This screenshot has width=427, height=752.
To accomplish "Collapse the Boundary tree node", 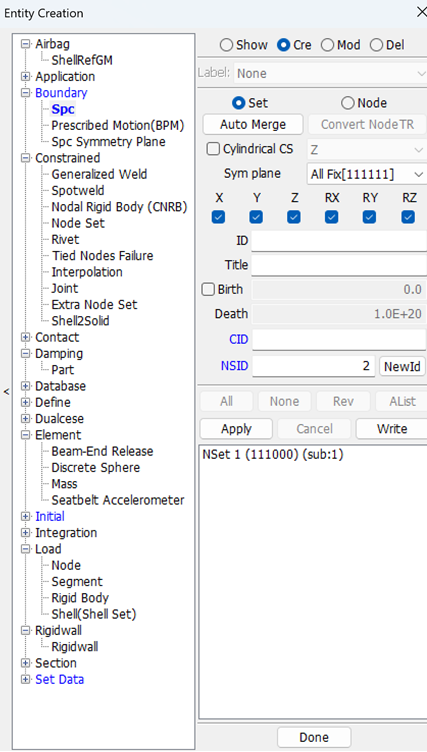I will (x=25, y=93).
